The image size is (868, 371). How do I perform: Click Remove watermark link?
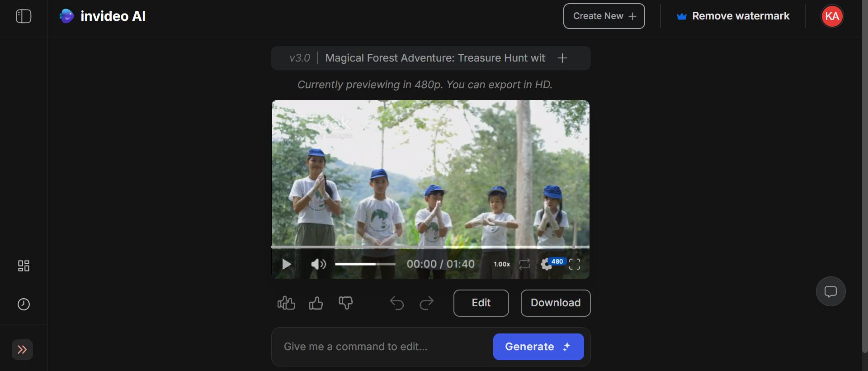[x=733, y=16]
